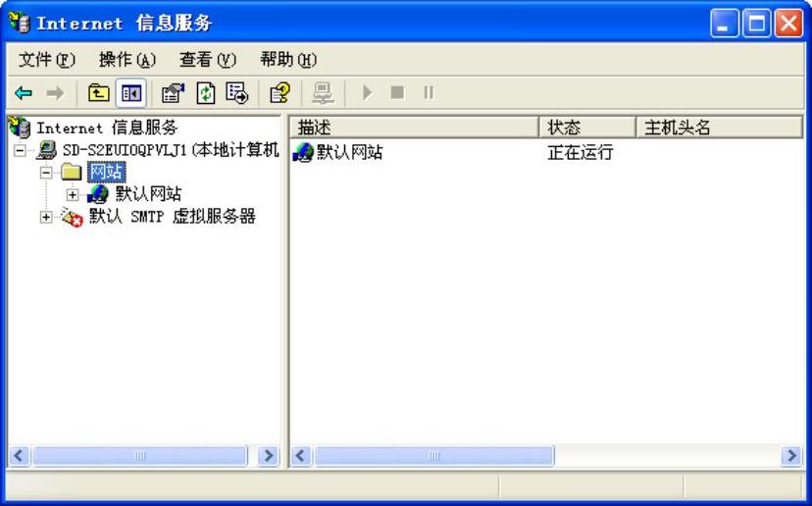The width and height of the screenshot is (812, 506).
Task: Click the Help toolbar icon
Action: point(279,93)
